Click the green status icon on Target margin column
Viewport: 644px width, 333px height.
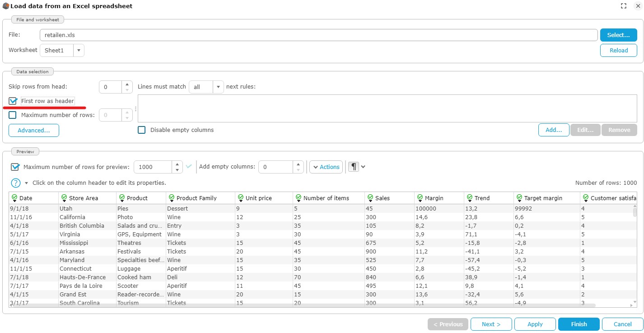[519, 197]
